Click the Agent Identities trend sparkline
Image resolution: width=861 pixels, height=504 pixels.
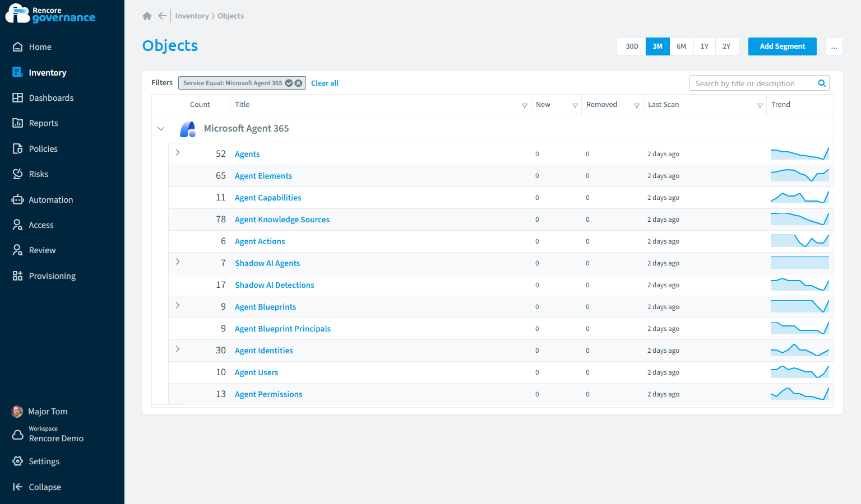pyautogui.click(x=800, y=350)
